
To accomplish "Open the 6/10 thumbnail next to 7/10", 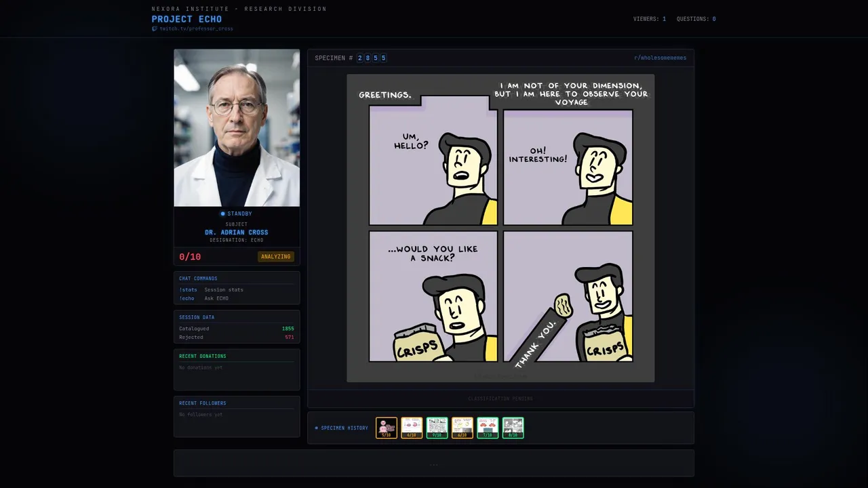I will 462,428.
